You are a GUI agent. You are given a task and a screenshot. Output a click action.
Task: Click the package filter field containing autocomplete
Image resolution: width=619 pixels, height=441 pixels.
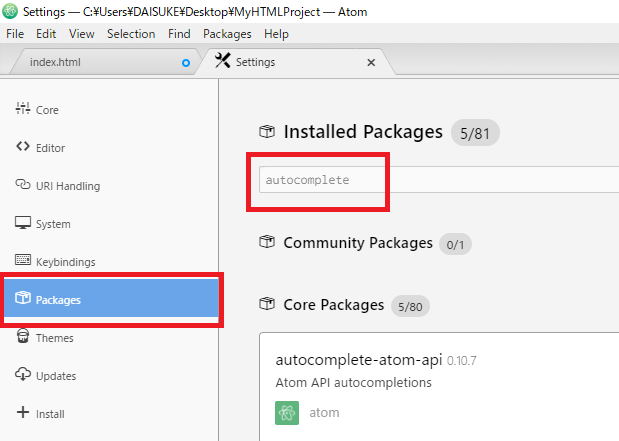(439, 180)
